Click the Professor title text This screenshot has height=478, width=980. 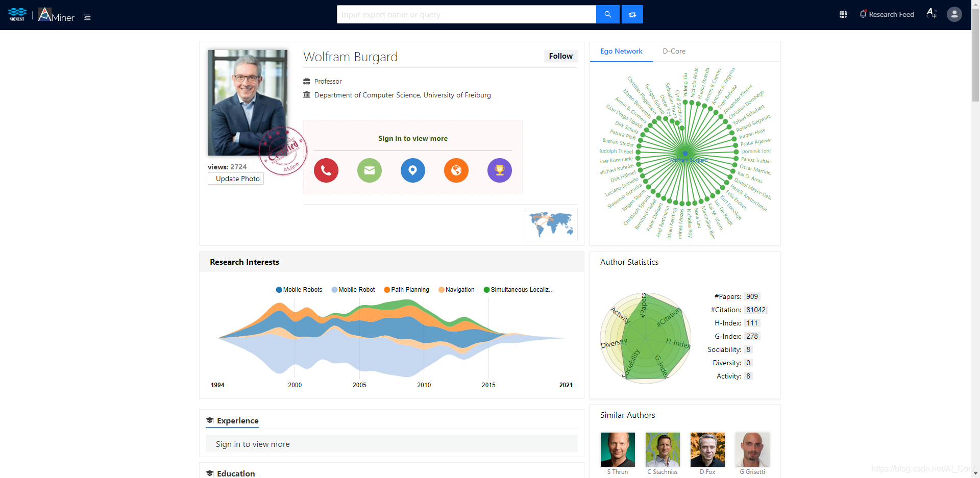coord(328,81)
